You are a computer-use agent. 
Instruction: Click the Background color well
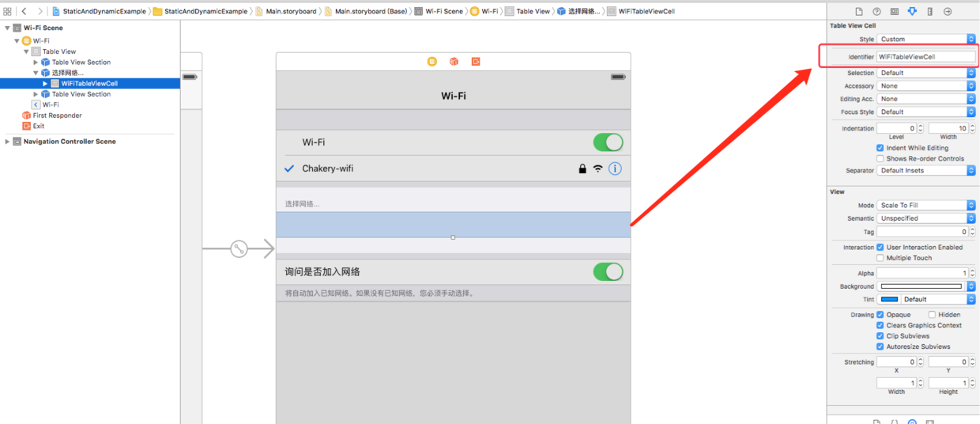click(922, 286)
